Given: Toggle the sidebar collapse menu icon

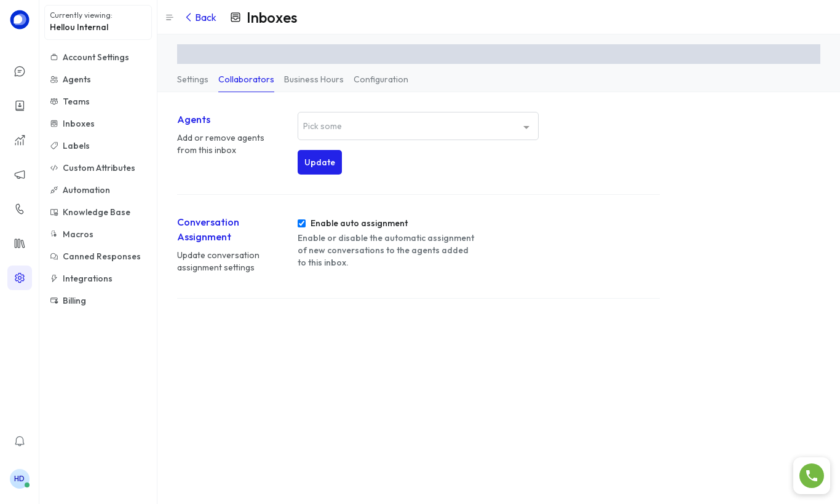Looking at the screenshot, I should click(x=170, y=18).
